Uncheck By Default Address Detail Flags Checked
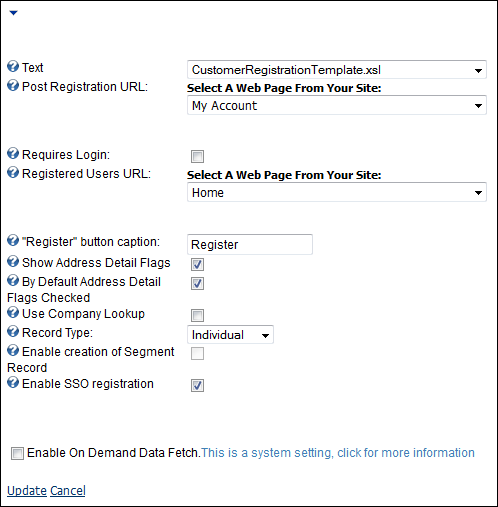This screenshot has width=498, height=507. [x=197, y=283]
